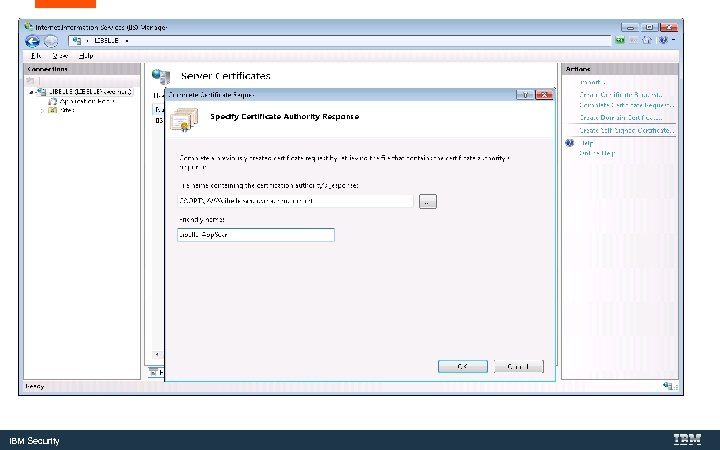Click the server icon in the address bar
720x450 pixels.
(x=77, y=41)
